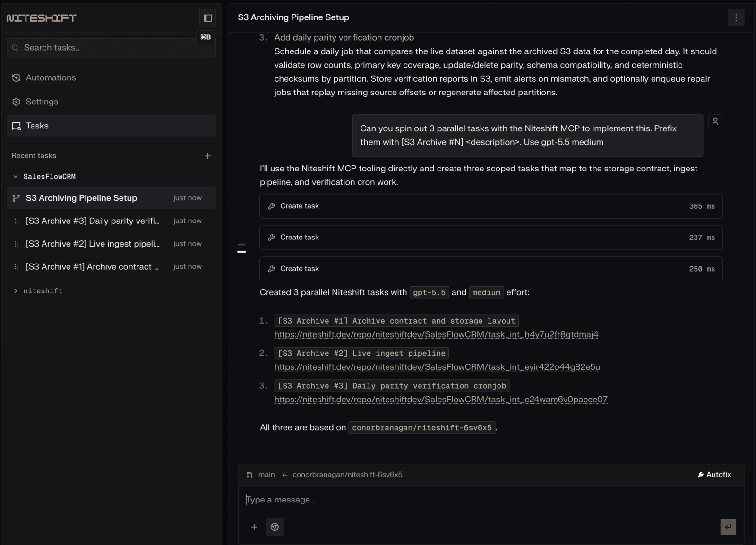
Task: Focus the Search tasks field
Action: tap(112, 48)
